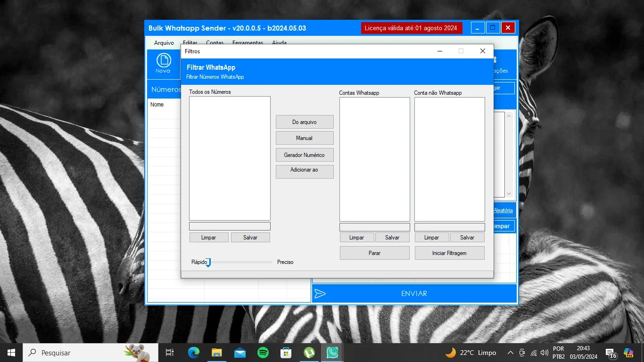Launch Microsoft Edge from taskbar
This screenshot has height=362, width=644.
193,353
